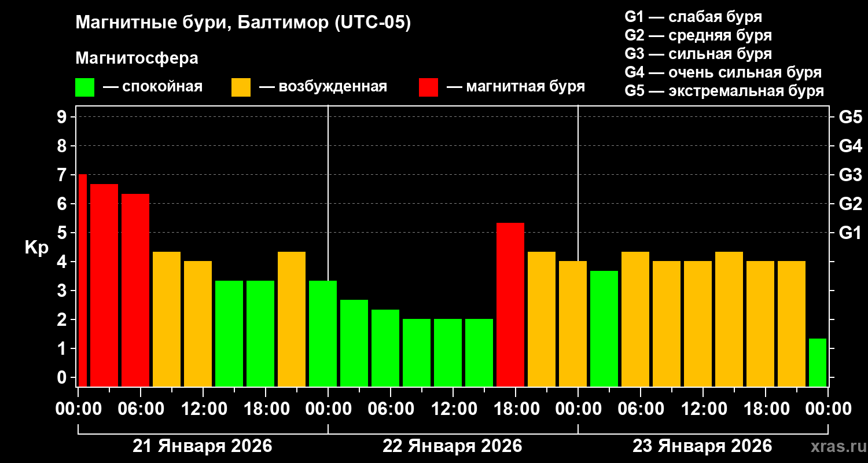This screenshot has width=868, height=463.
Task: Click the G5 label on the right axis
Action: 850,117
